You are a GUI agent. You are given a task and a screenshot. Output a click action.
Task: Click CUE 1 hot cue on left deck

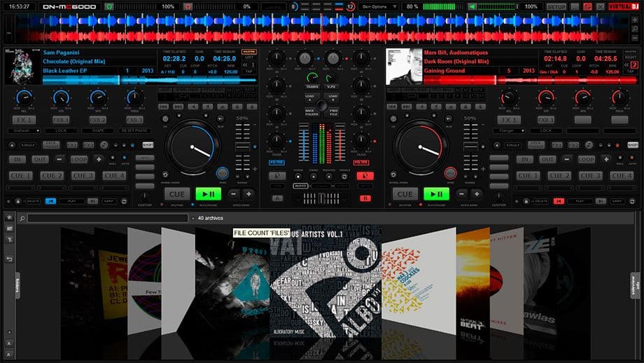point(20,175)
